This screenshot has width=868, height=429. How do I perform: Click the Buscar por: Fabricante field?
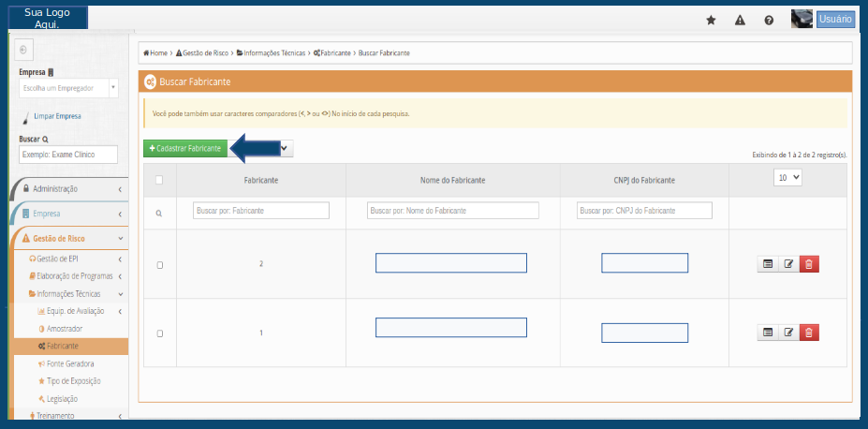point(261,211)
